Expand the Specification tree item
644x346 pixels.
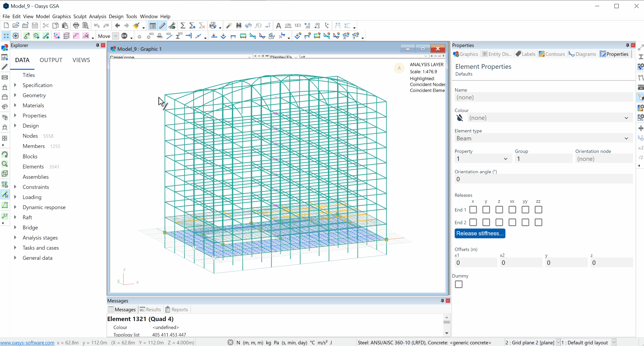click(x=15, y=85)
